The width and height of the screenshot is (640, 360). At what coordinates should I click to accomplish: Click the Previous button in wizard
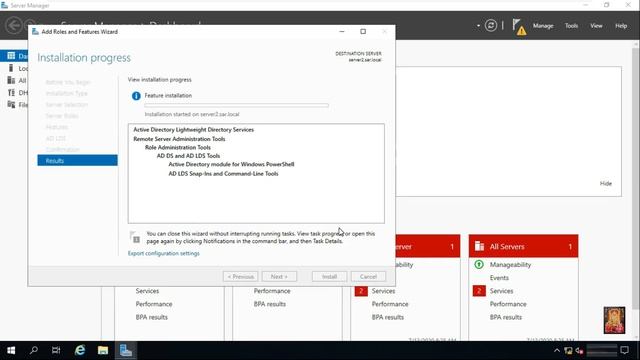[x=240, y=277]
